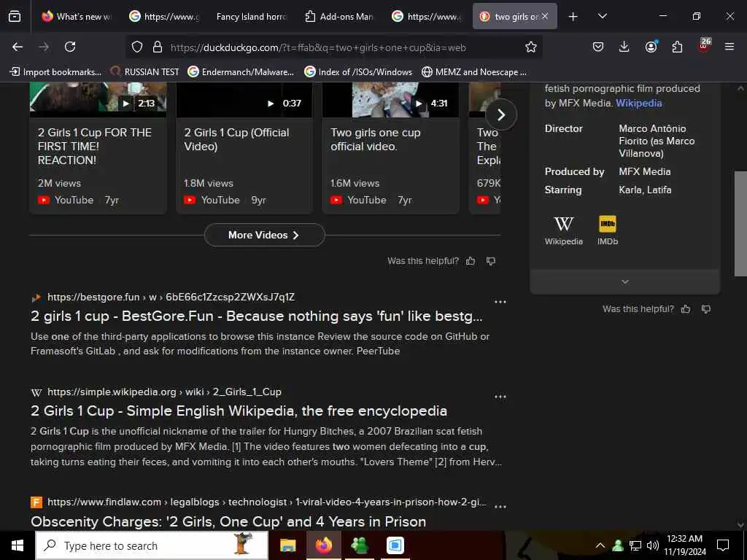This screenshot has height=560, width=747.
Task: Close the 'two girls' active tab
Action: click(x=545, y=16)
